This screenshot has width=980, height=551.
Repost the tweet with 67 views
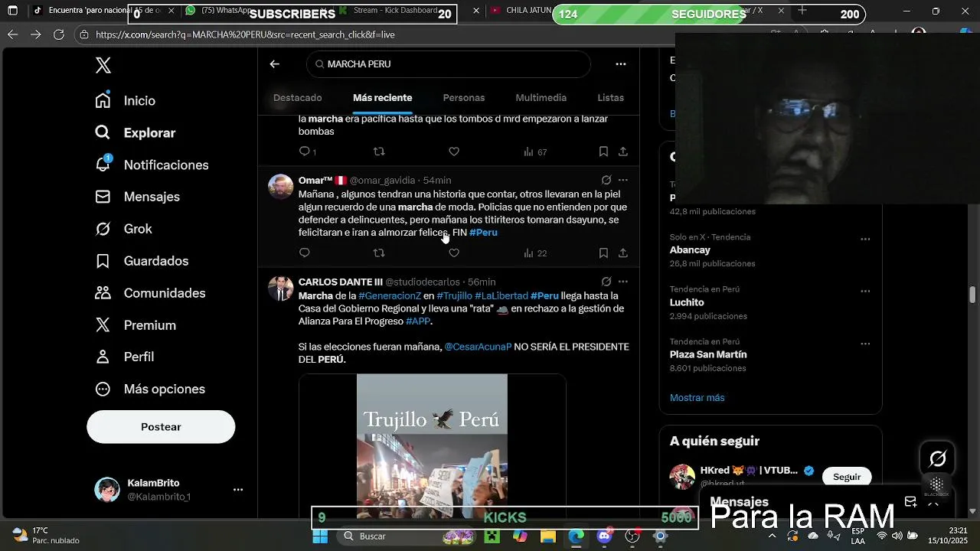coord(379,152)
